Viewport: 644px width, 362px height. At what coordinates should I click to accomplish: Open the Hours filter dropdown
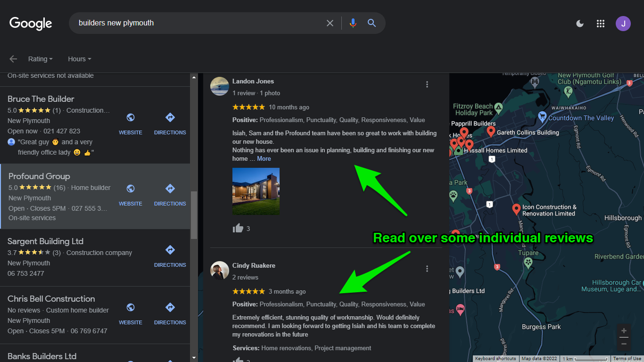(79, 59)
